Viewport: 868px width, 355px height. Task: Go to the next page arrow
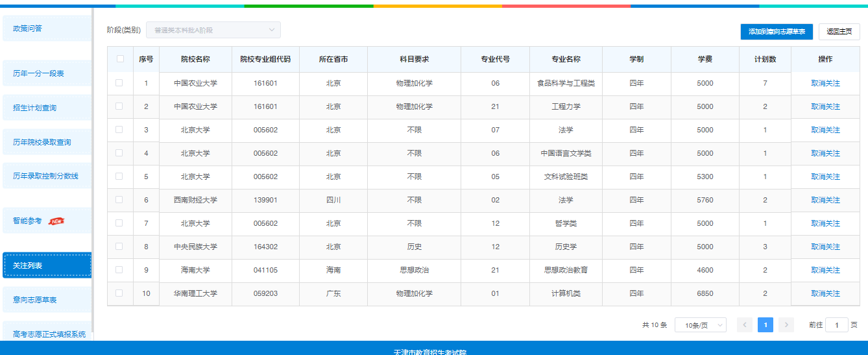coord(786,325)
